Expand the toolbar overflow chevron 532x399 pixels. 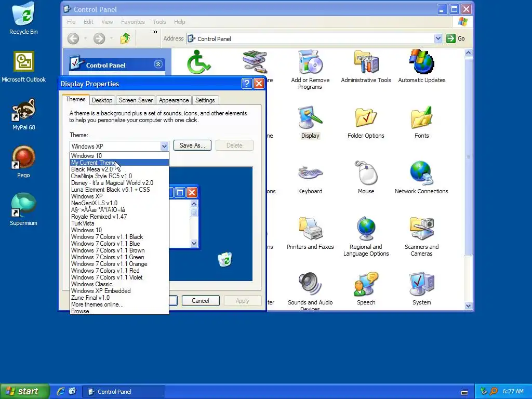pos(155,32)
